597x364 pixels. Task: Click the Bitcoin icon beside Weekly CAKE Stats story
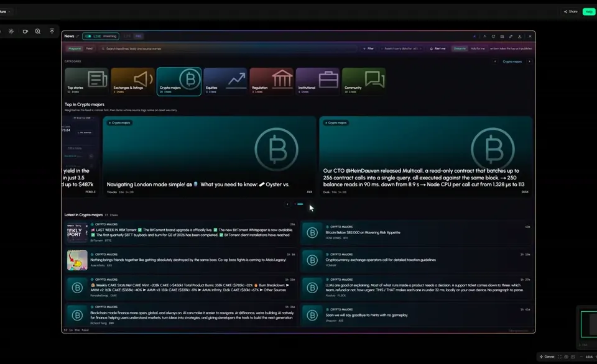click(77, 288)
